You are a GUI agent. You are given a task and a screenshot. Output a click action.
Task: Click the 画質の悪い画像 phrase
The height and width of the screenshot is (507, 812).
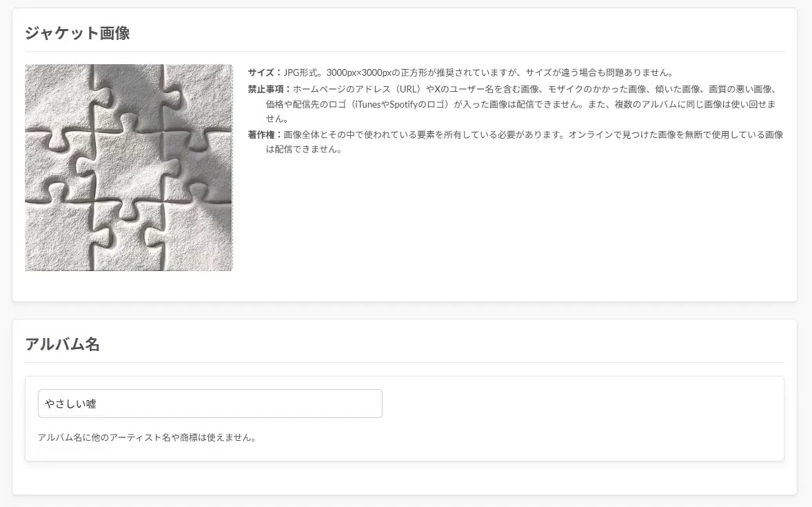[x=740, y=89]
